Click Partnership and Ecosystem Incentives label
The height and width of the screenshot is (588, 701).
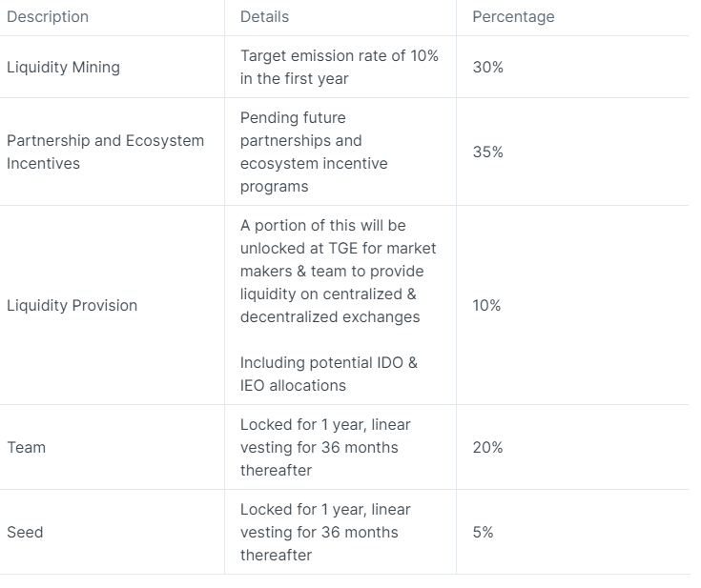(x=105, y=152)
